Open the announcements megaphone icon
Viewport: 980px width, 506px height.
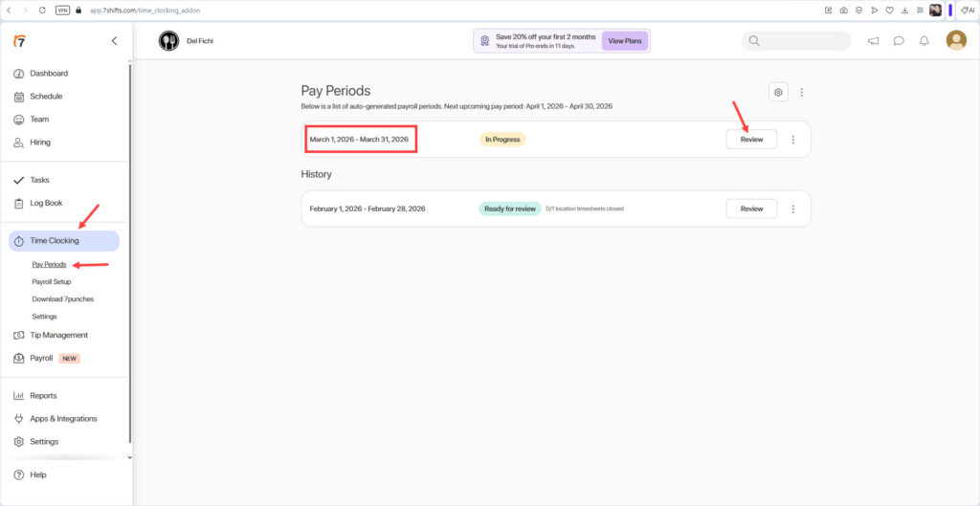click(x=873, y=41)
